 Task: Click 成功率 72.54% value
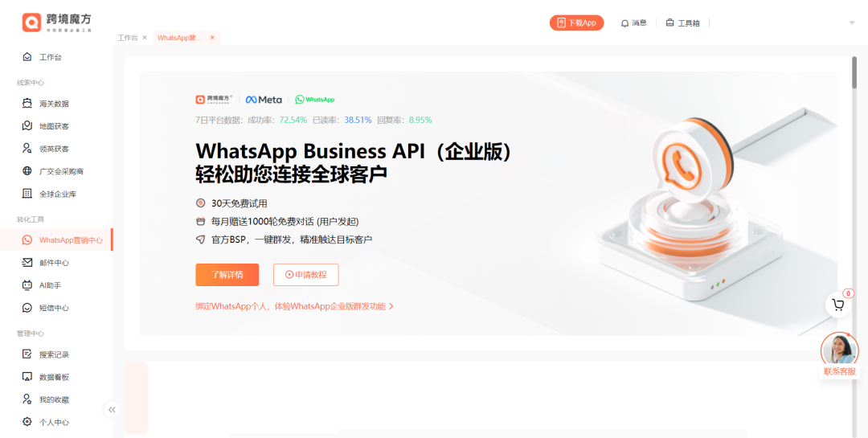[x=293, y=120]
